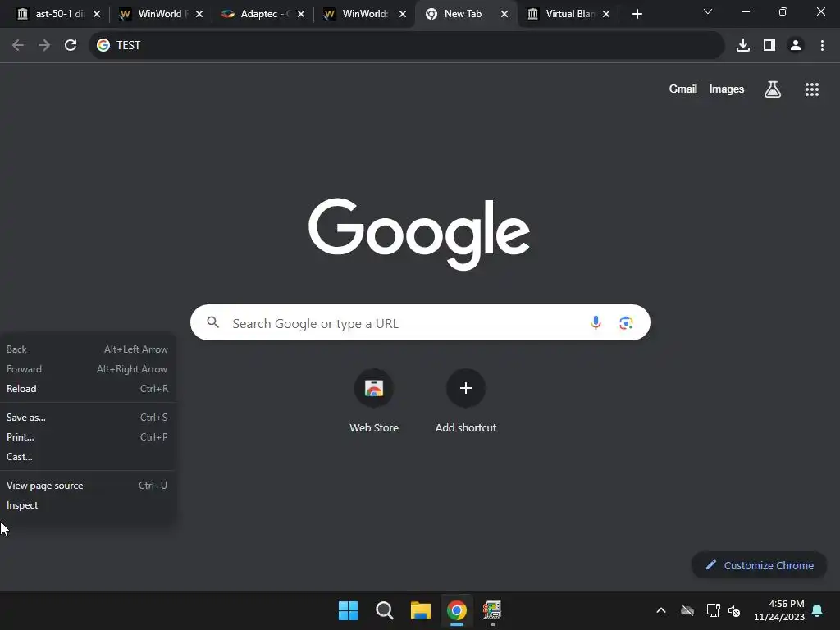
Task: Close the New Tab tab
Action: 504,14
